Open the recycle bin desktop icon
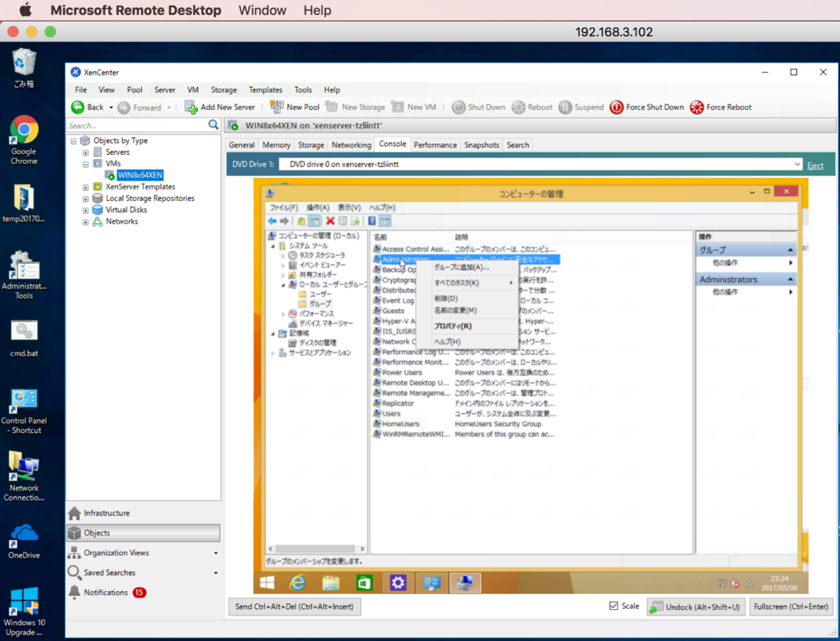The image size is (840, 641). (x=24, y=68)
